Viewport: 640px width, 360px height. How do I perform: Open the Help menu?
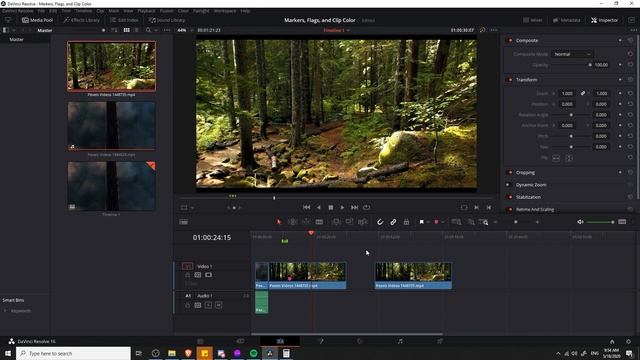click(x=245, y=11)
